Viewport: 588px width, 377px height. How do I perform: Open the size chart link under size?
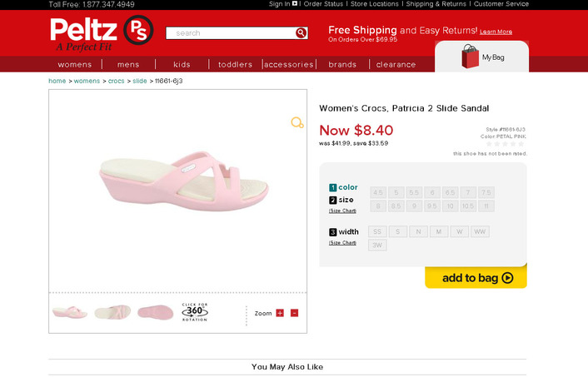point(342,211)
